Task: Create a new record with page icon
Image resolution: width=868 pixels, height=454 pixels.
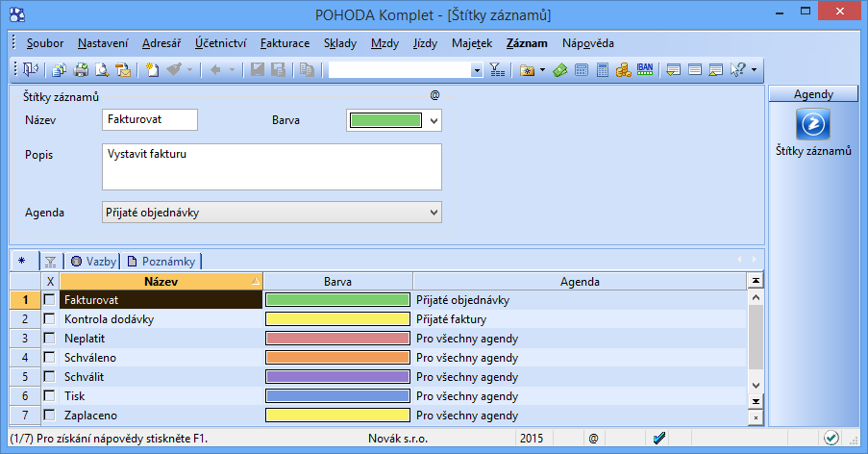Action: [152, 70]
